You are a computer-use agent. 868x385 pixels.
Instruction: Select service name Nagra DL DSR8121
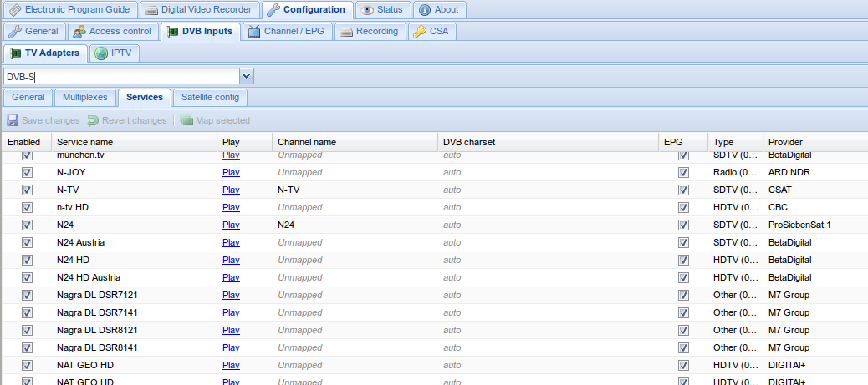98,330
